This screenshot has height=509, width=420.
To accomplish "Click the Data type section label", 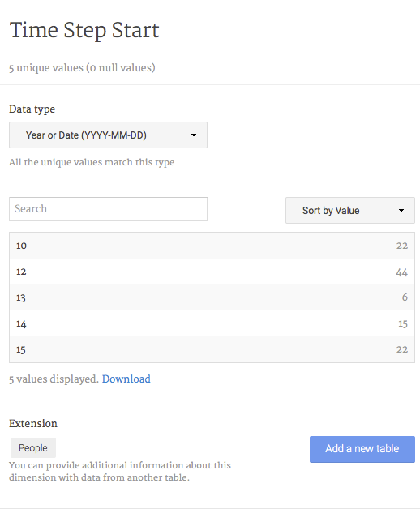I will coord(32,109).
